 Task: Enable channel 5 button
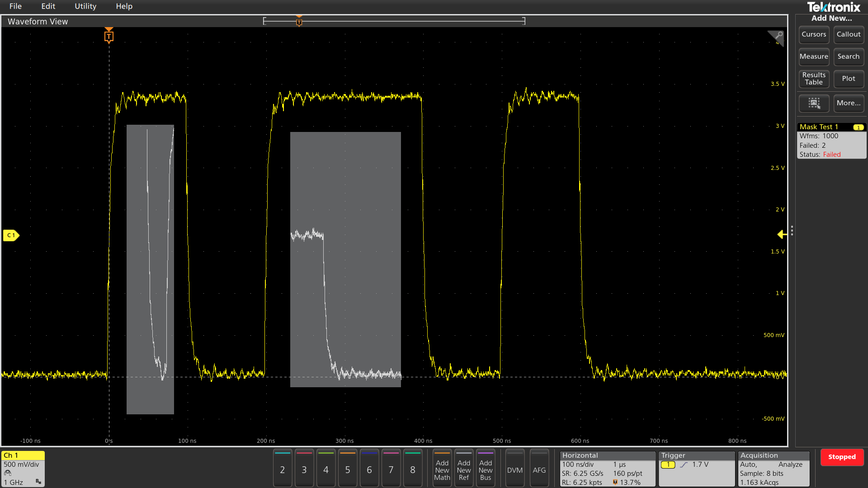[x=347, y=470]
